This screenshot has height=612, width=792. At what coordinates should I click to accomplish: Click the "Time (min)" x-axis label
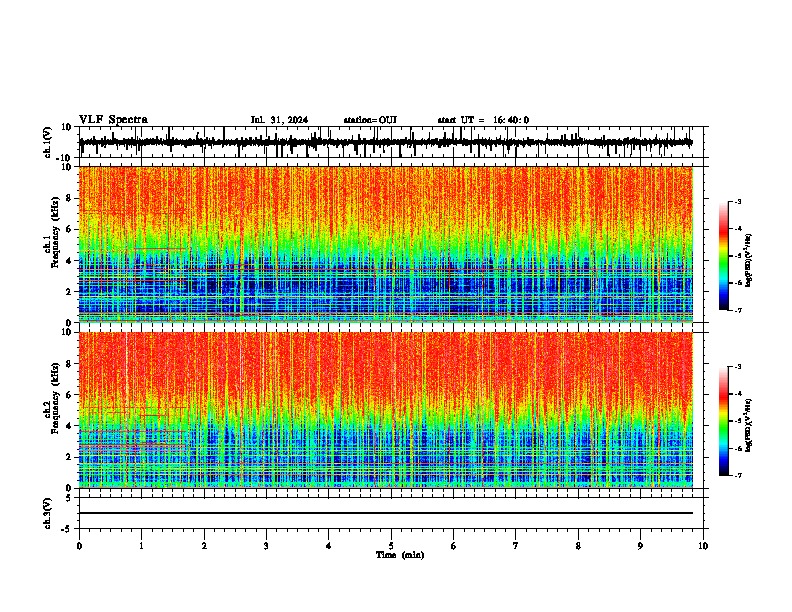[400, 555]
